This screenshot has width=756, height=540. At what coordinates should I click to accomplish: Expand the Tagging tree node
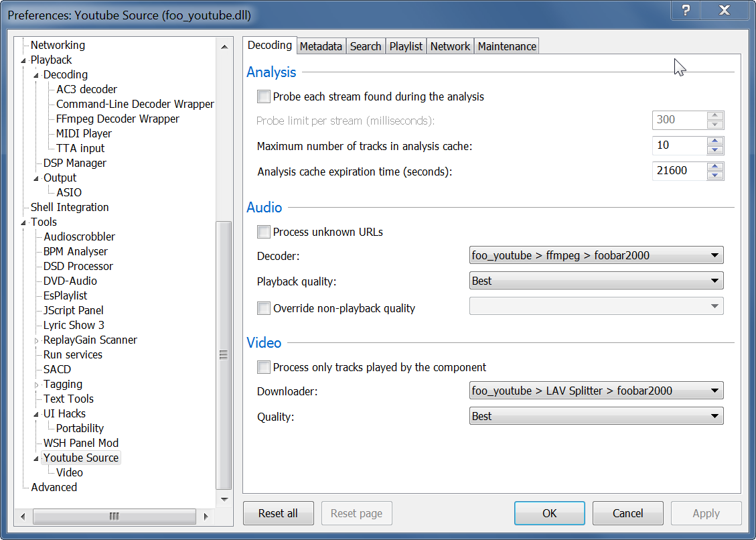pyautogui.click(x=36, y=385)
